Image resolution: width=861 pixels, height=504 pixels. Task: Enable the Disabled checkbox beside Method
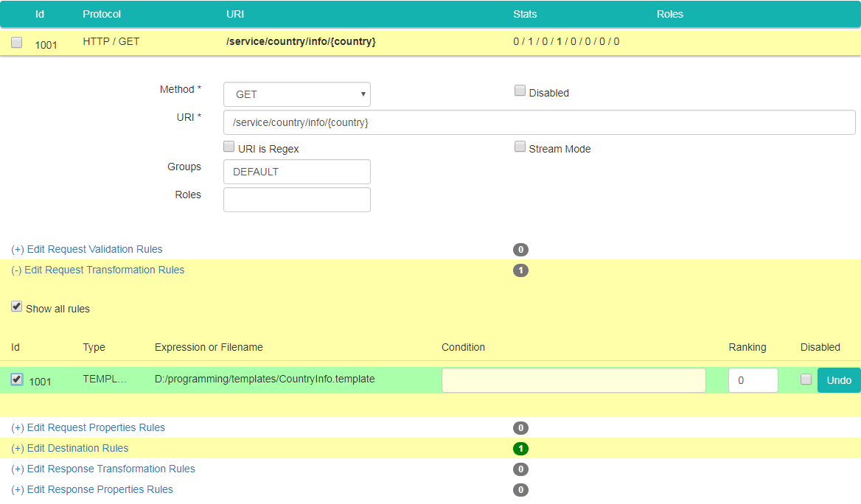coord(520,91)
